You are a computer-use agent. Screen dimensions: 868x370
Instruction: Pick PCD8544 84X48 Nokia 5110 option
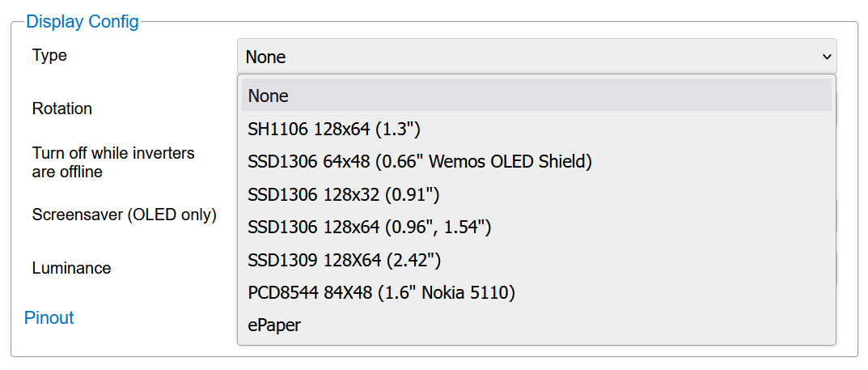click(381, 293)
